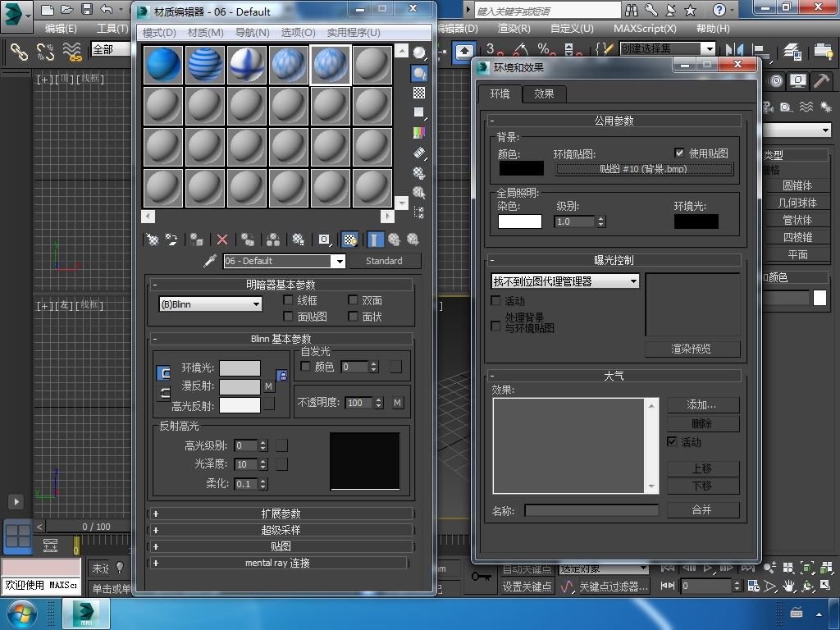Click the hand pan view icon
Image resolution: width=840 pixels, height=630 pixels.
tap(788, 586)
